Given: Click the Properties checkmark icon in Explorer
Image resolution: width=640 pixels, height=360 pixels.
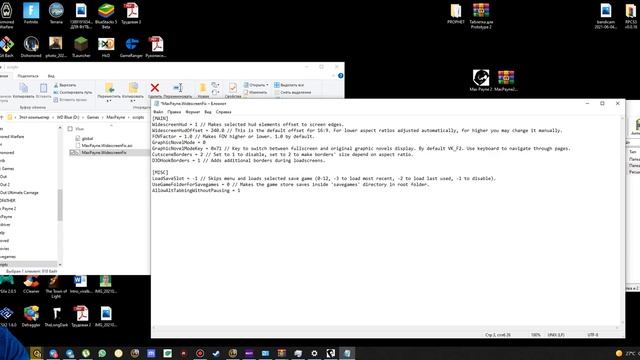Looking at the screenshot, I should 233,88.
